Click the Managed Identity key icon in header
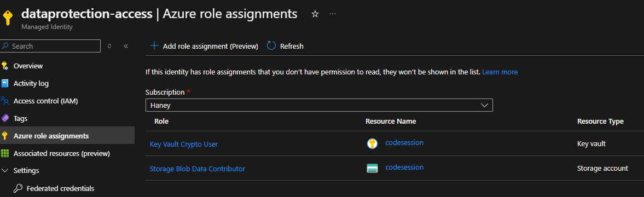 8,19
